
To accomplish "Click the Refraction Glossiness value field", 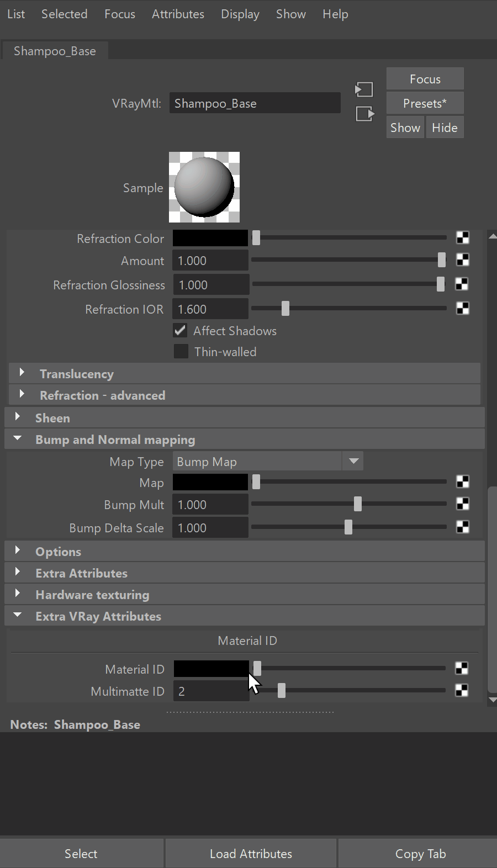I will point(211,284).
